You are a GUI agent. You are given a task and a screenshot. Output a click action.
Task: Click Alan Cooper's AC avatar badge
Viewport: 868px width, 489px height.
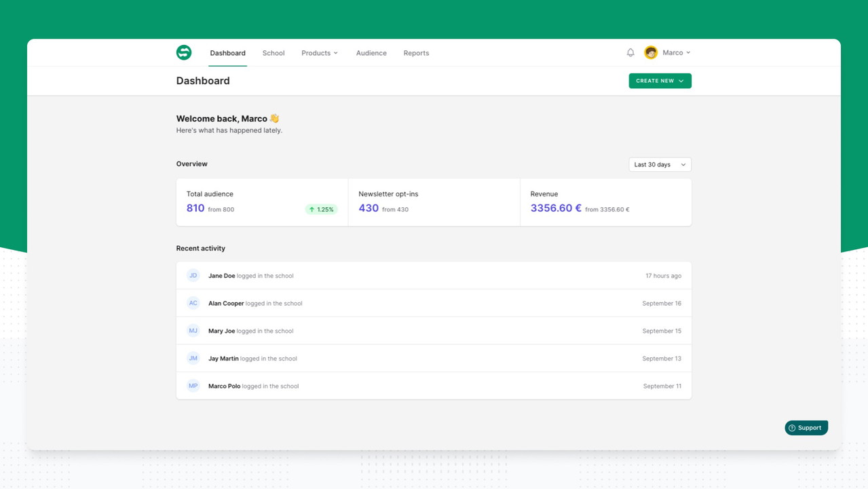193,303
